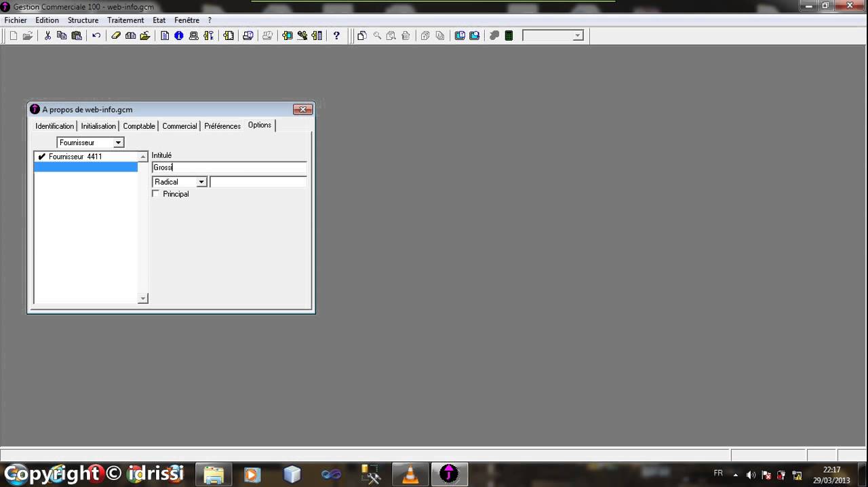Click the Intitulé text field containing Grossi
The height and width of the screenshot is (487, 868).
(229, 168)
